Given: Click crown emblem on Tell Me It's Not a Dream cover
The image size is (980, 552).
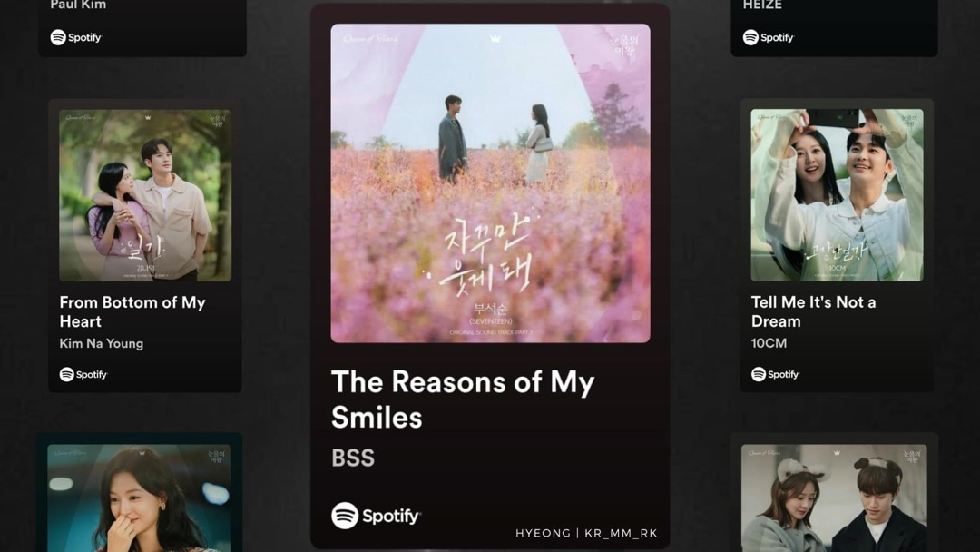Looking at the screenshot, I should (837, 117).
